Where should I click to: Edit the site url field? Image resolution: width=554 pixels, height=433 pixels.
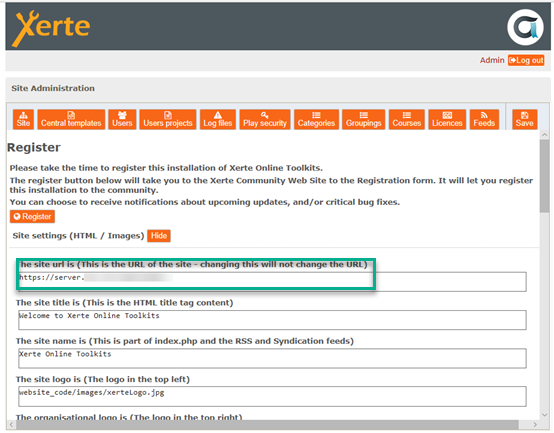272,281
